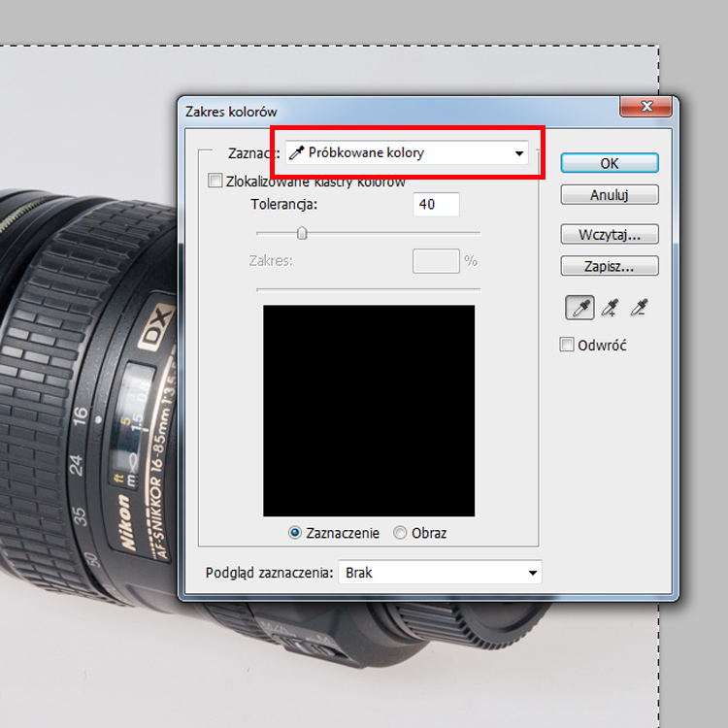Screen dimensions: 728x728
Task: Focus the Tolerancja value field showing 40
Action: click(x=436, y=204)
